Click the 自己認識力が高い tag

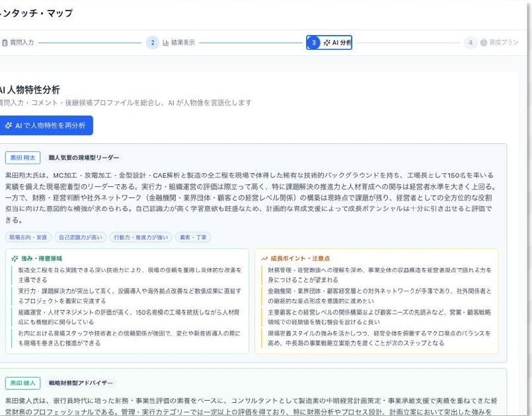81,237
